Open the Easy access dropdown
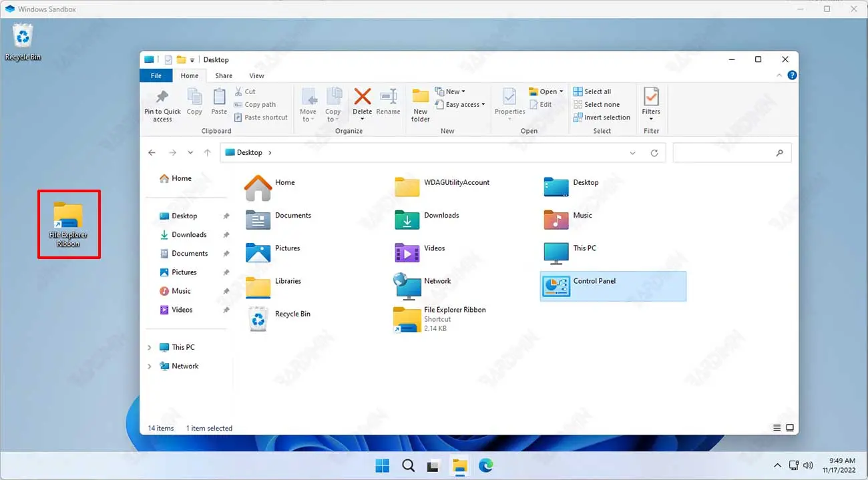Image resolution: width=868 pixels, height=480 pixels. click(461, 105)
